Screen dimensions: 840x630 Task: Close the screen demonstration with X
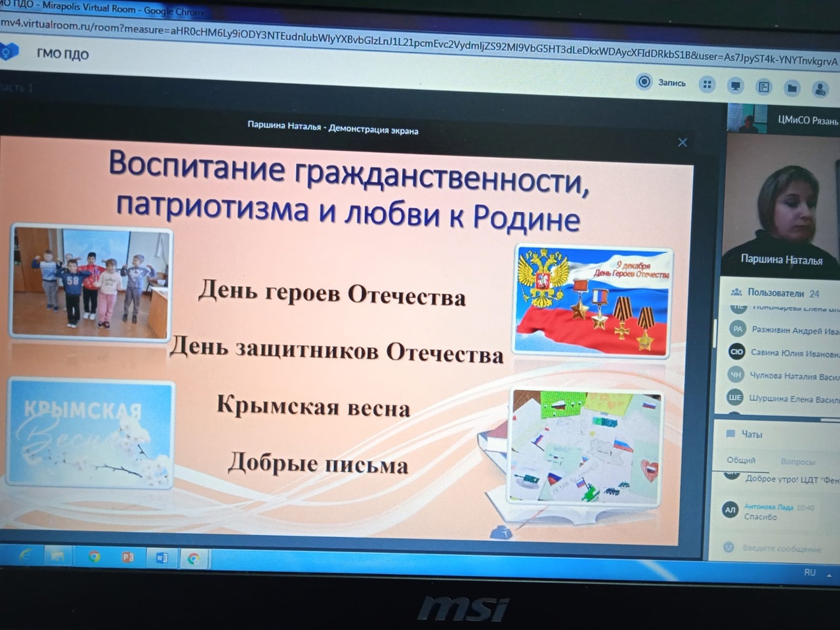682,142
